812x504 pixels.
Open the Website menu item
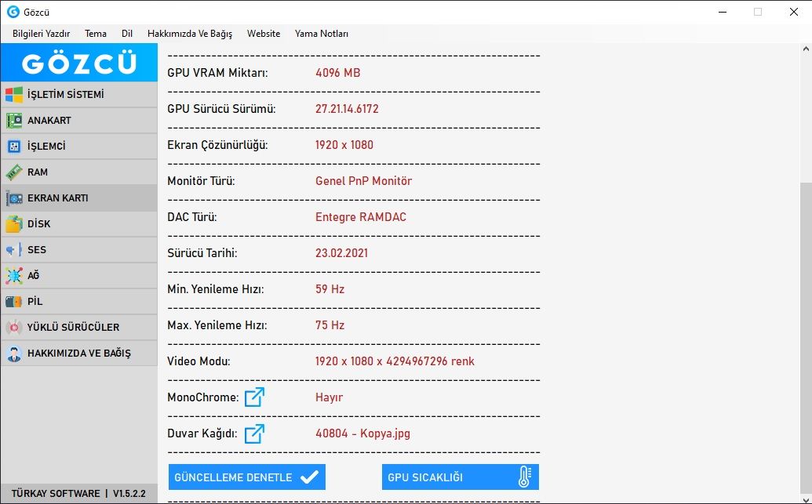pos(264,34)
